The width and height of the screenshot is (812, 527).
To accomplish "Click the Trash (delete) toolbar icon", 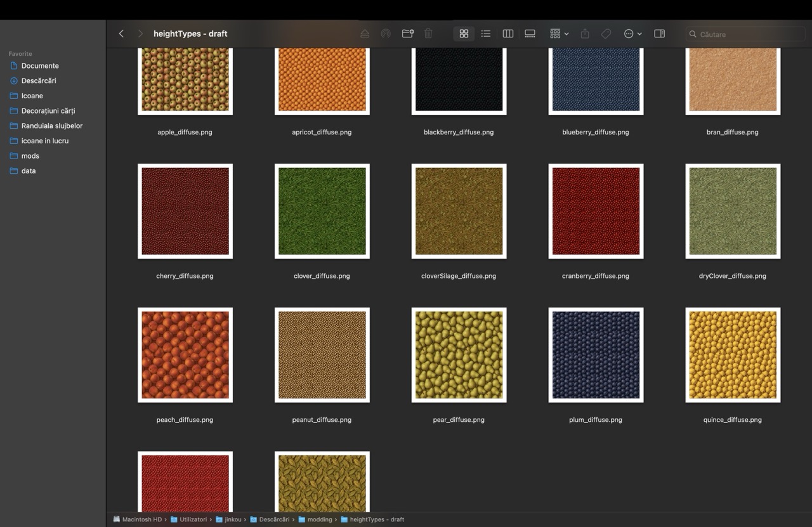I will click(428, 34).
